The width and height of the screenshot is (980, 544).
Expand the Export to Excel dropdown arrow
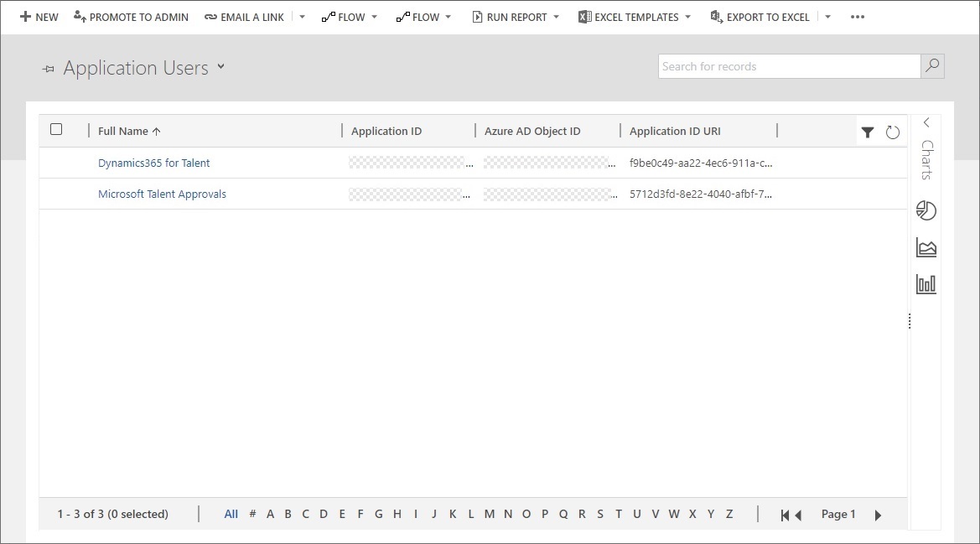point(827,17)
